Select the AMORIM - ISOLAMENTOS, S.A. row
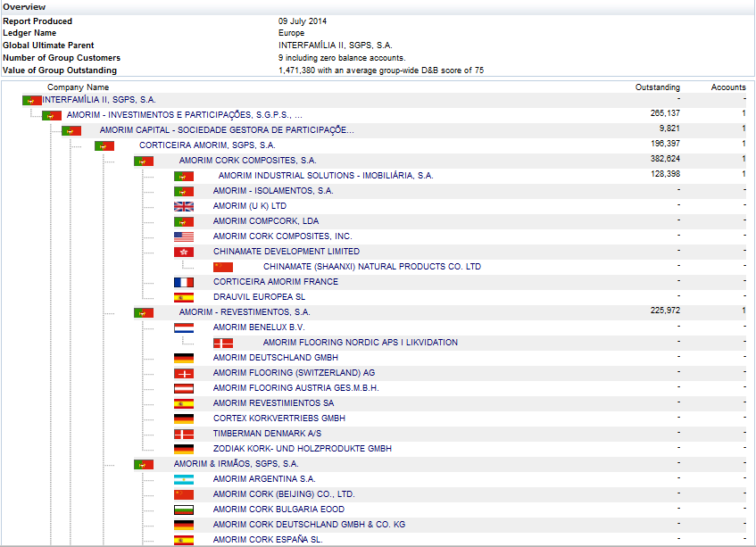 (273, 191)
